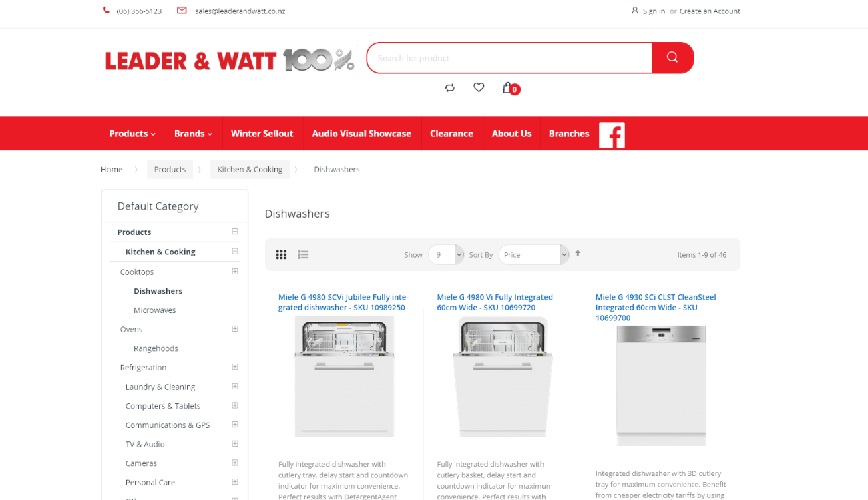Visit the Facebook page icon

611,135
